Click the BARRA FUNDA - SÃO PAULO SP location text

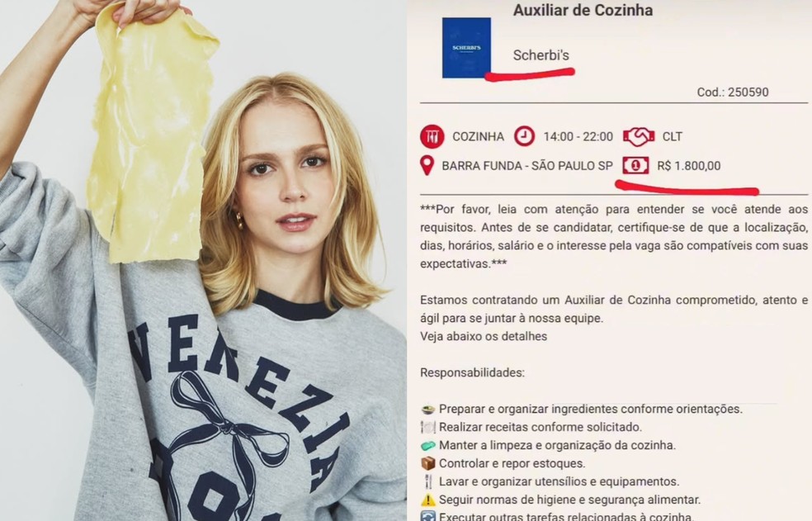(527, 166)
